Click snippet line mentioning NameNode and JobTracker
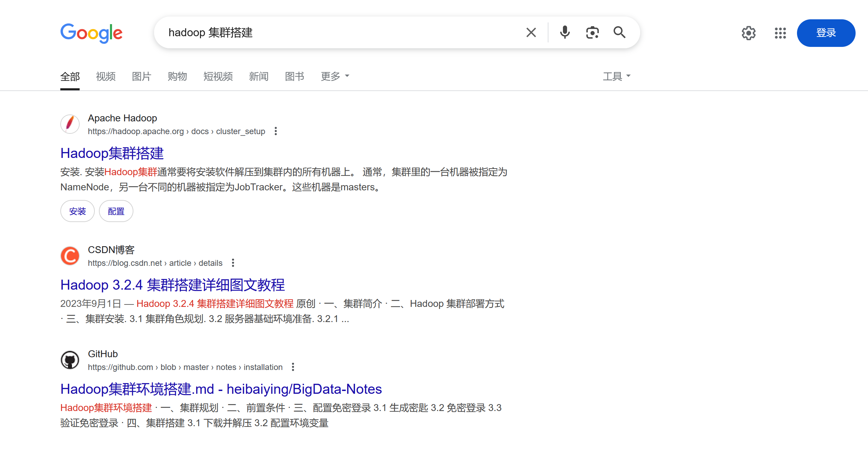The height and width of the screenshot is (451, 868). [x=221, y=187]
